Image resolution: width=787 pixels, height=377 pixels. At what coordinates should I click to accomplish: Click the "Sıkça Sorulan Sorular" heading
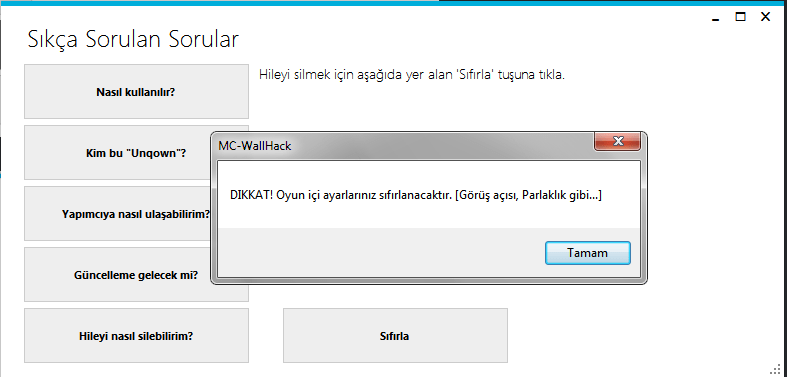pyautogui.click(x=133, y=40)
